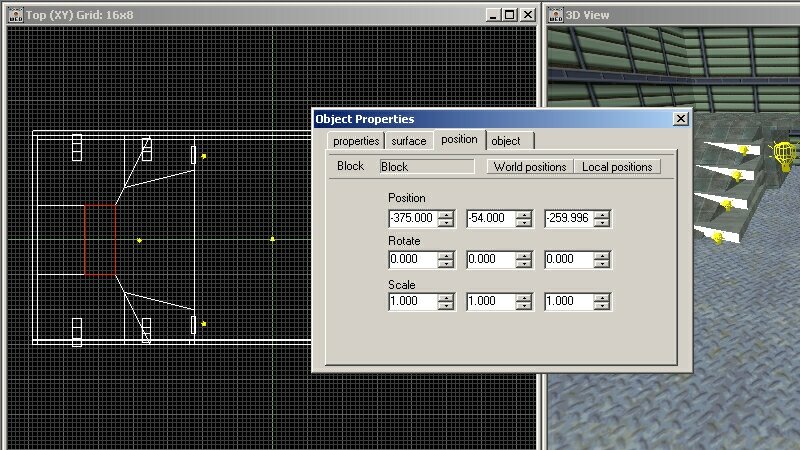Open the surface tab
The image size is (800, 450).
point(409,141)
